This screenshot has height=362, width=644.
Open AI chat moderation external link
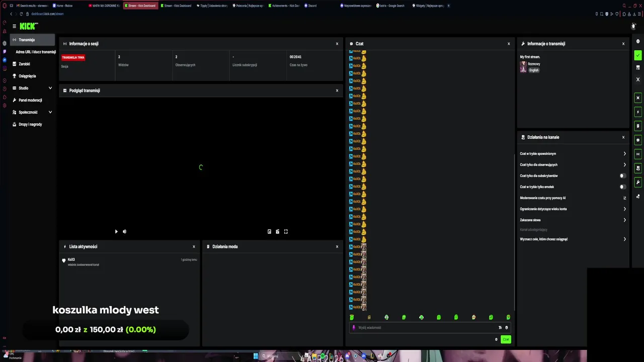pos(625,198)
